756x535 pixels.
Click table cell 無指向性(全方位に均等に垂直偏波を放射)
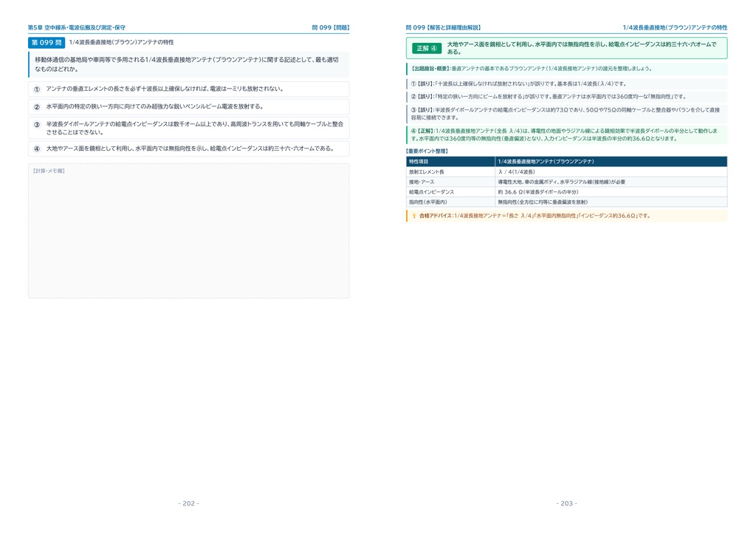coord(611,202)
